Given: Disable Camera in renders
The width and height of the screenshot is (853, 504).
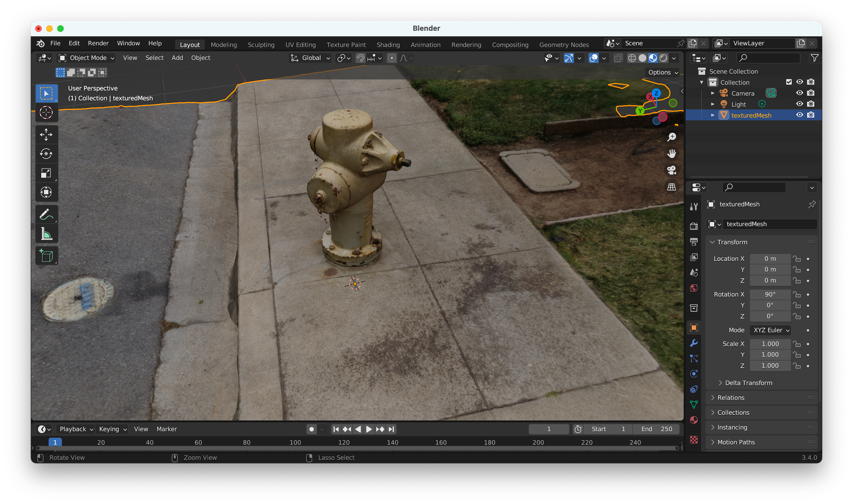Looking at the screenshot, I should tap(811, 93).
